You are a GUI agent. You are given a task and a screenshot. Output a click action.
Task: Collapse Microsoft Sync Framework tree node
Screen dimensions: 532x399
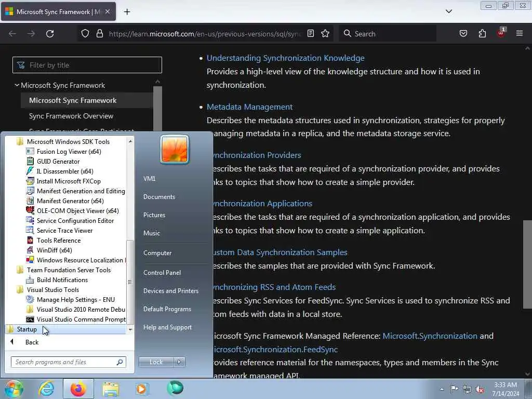(x=17, y=85)
